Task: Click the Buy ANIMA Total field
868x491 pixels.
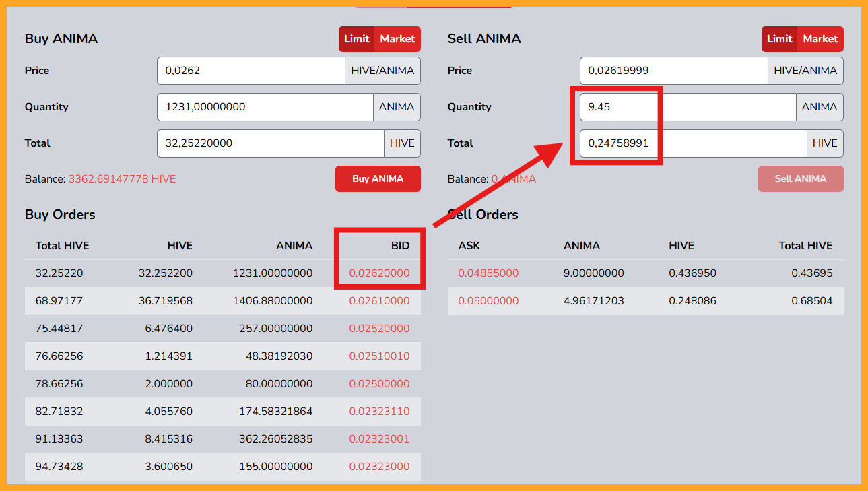Action: (x=270, y=143)
